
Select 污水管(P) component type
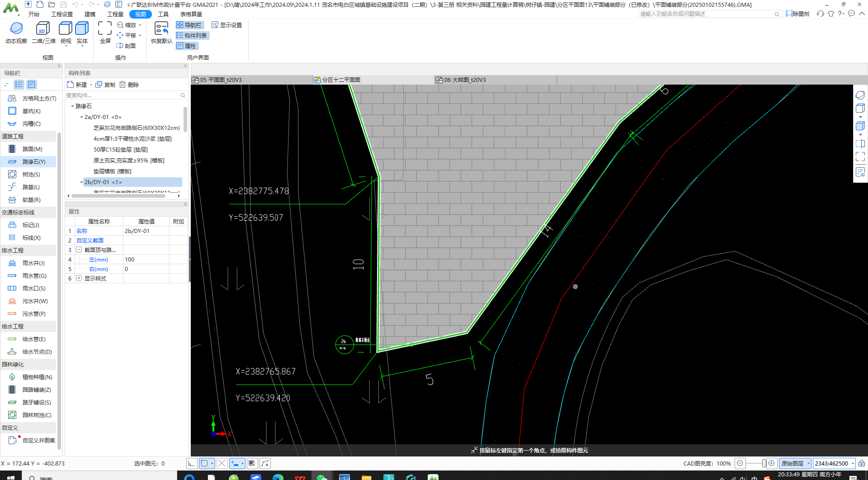27,314
